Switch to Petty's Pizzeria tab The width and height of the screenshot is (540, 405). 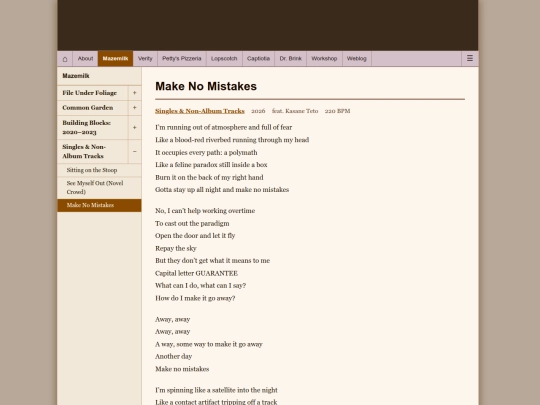(182, 59)
